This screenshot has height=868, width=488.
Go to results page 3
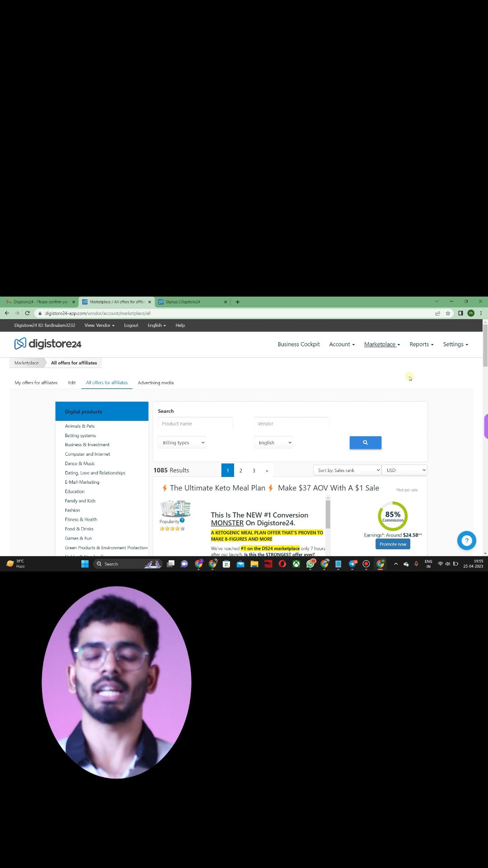pos(254,470)
